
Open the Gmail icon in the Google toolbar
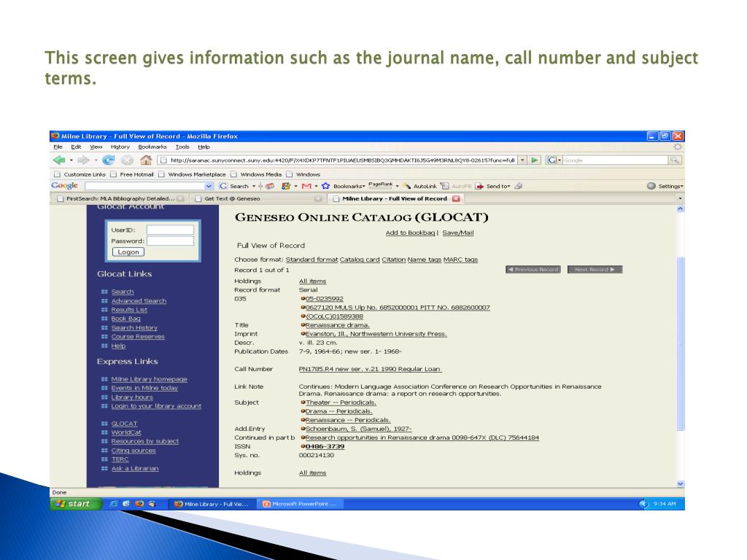(306, 186)
